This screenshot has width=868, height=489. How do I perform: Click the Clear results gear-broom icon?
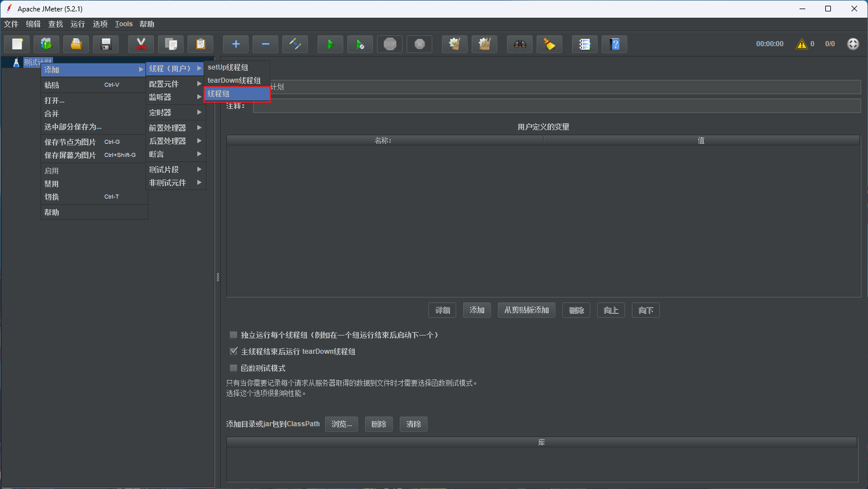pyautogui.click(x=455, y=44)
